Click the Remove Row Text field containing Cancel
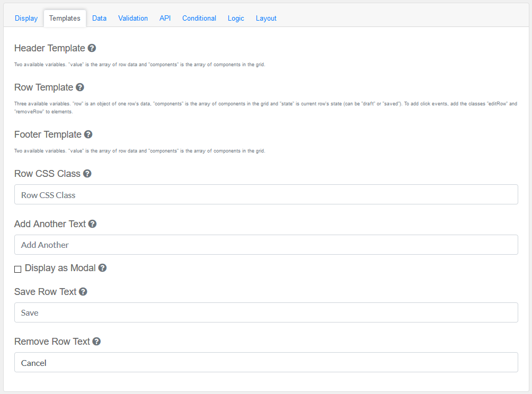532x394 pixels. [266, 362]
